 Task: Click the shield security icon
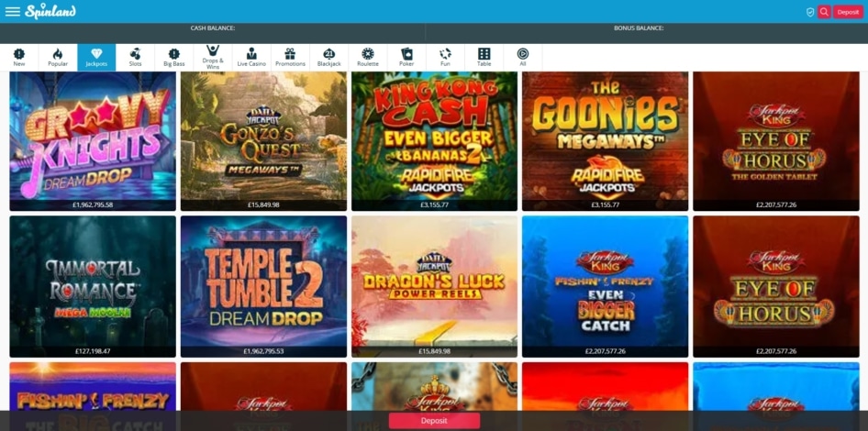(x=809, y=12)
